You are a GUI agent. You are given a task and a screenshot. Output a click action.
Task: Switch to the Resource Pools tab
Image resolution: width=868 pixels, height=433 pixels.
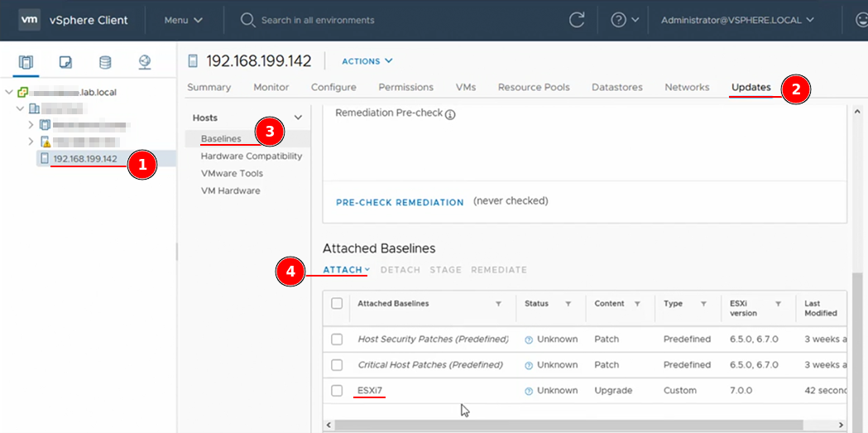[x=534, y=87]
